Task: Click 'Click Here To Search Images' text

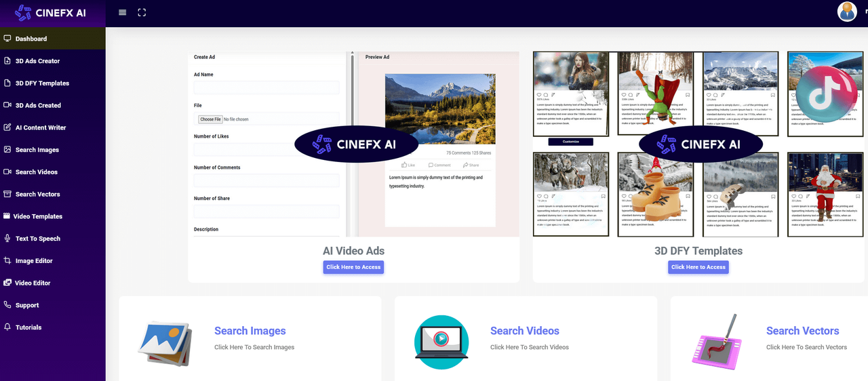Action: click(254, 347)
